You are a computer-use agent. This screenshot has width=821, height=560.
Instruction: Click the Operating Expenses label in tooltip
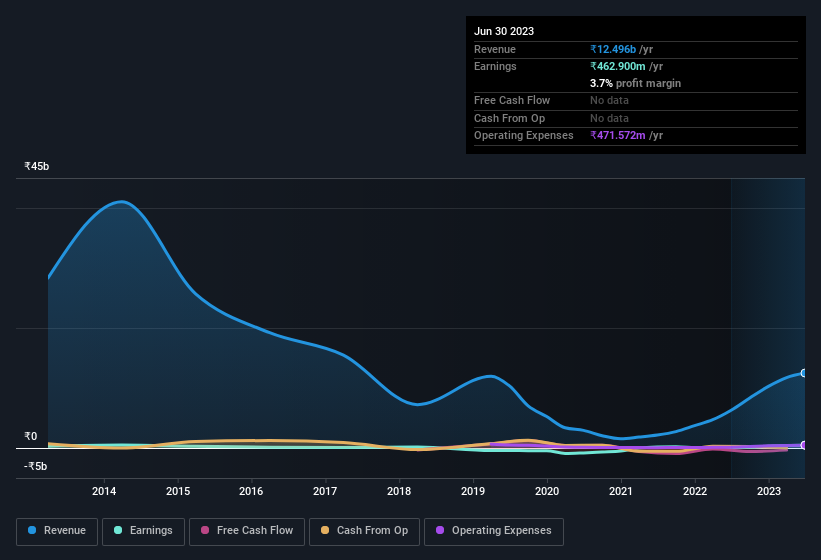524,135
